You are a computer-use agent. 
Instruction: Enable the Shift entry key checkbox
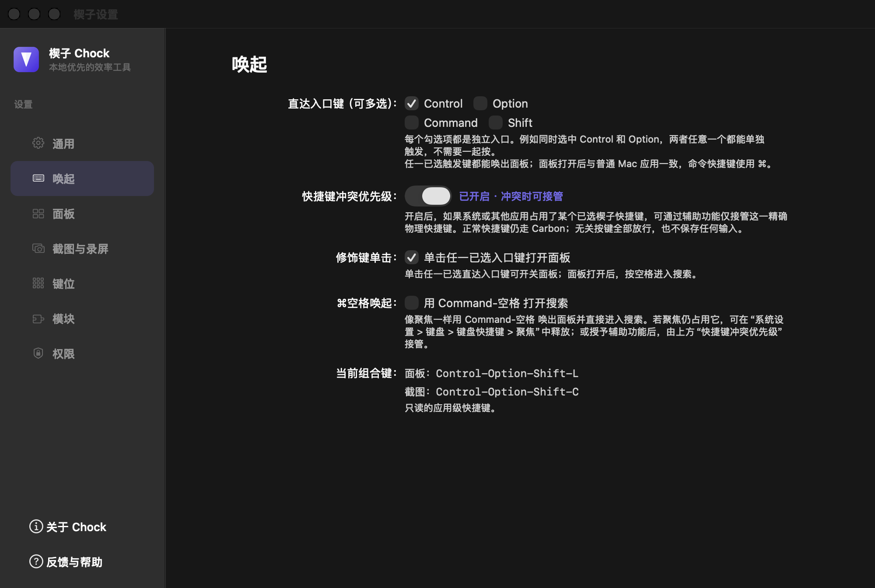495,123
